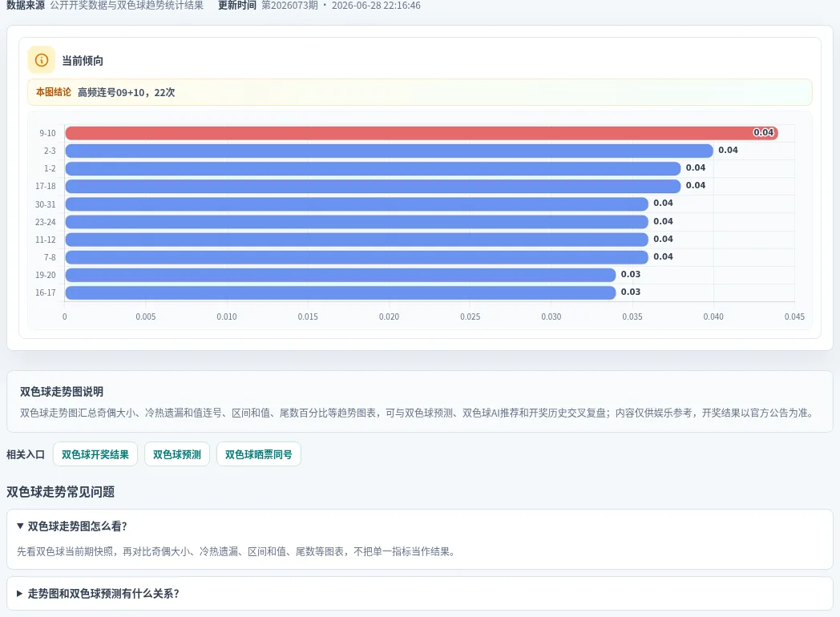Screen dimensions: 840x617
Task: Select the 23-24 bar in chart
Action: click(357, 222)
